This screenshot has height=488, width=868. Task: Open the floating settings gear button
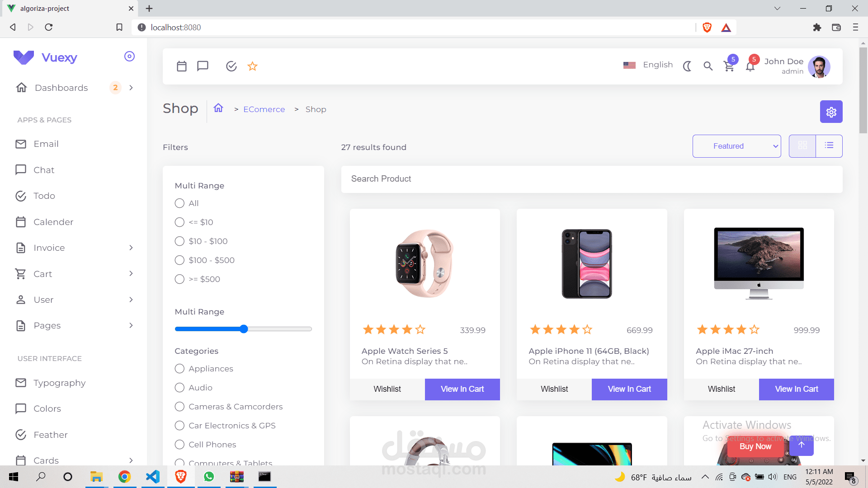click(831, 112)
